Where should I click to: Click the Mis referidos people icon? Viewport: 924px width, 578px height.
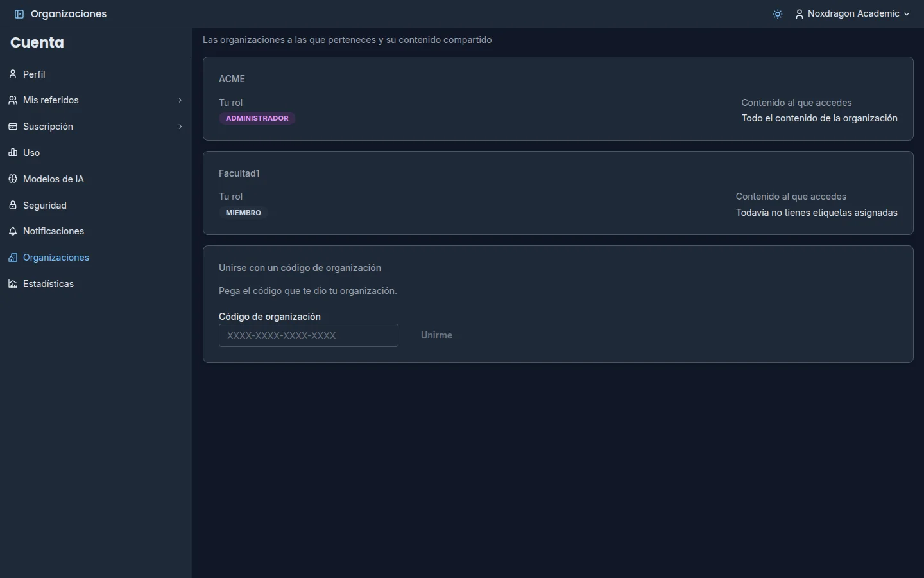point(13,100)
